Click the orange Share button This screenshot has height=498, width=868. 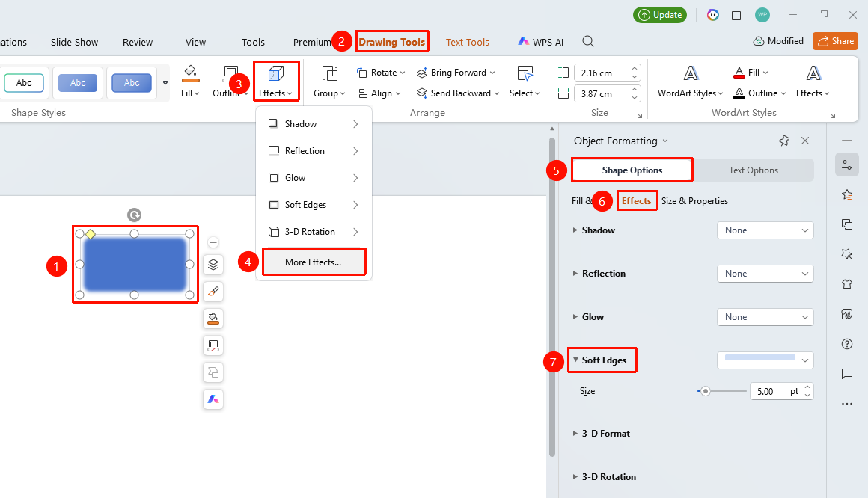tap(835, 41)
